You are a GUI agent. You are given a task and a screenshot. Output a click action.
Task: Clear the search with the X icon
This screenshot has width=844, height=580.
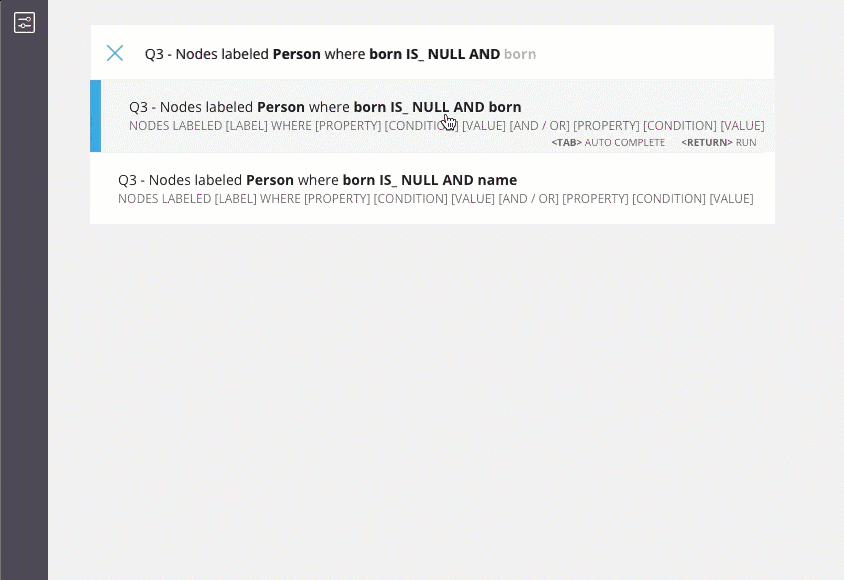tap(115, 53)
